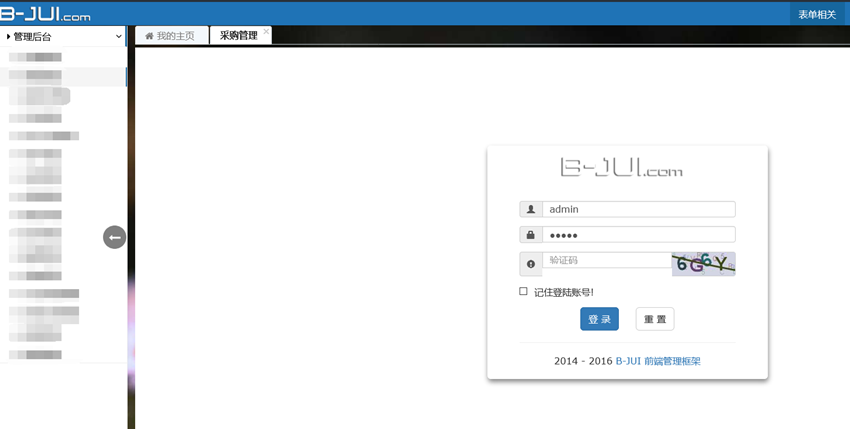
Task: Click the lock icon beside the password field
Action: pos(530,235)
